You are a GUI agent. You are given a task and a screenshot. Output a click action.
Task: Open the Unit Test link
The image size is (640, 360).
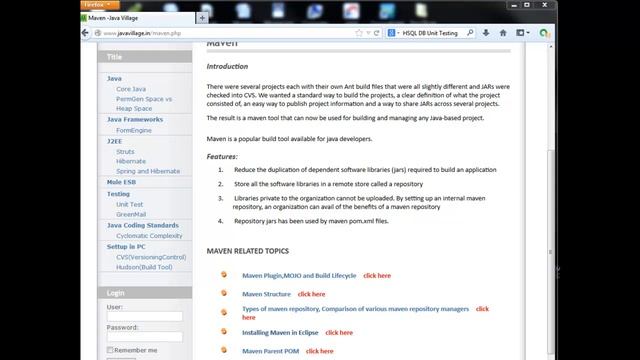[x=129, y=204]
